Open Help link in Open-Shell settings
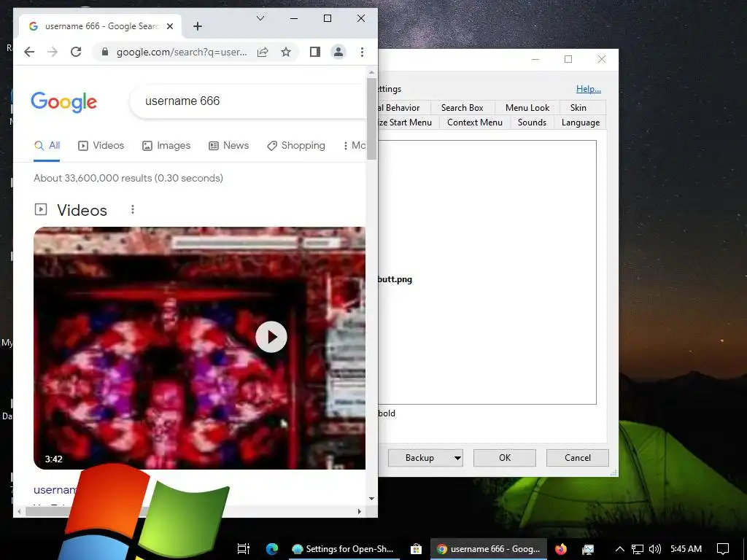The image size is (747, 560). [x=589, y=89]
